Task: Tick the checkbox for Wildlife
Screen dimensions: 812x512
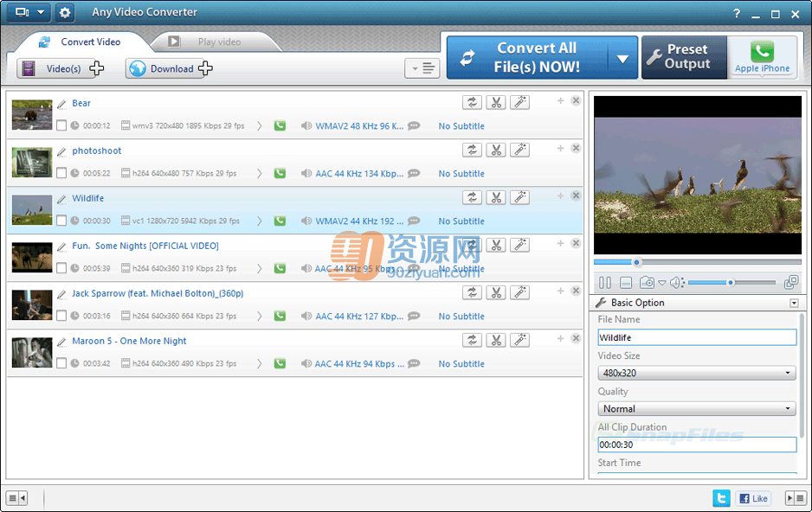Action: [x=61, y=221]
